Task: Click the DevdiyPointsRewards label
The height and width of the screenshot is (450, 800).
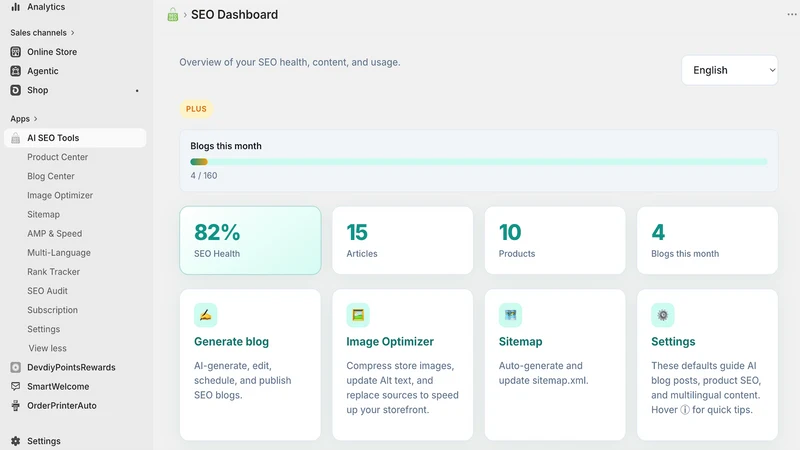Action: 71,367
